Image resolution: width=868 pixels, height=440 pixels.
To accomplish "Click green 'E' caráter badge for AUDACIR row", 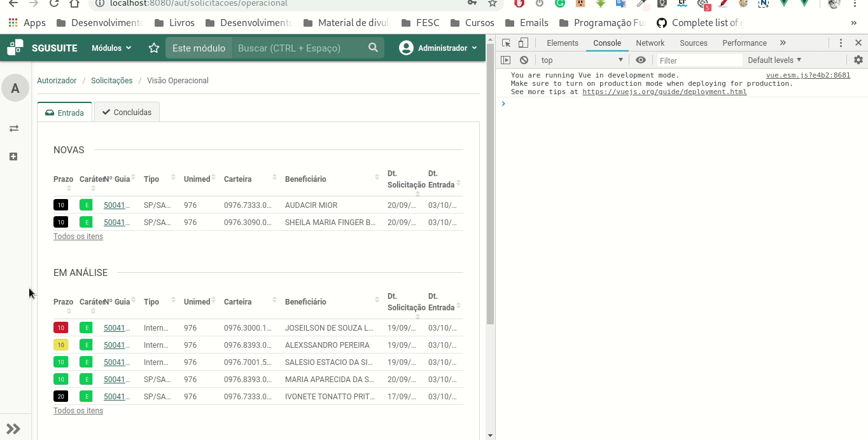I will point(86,205).
